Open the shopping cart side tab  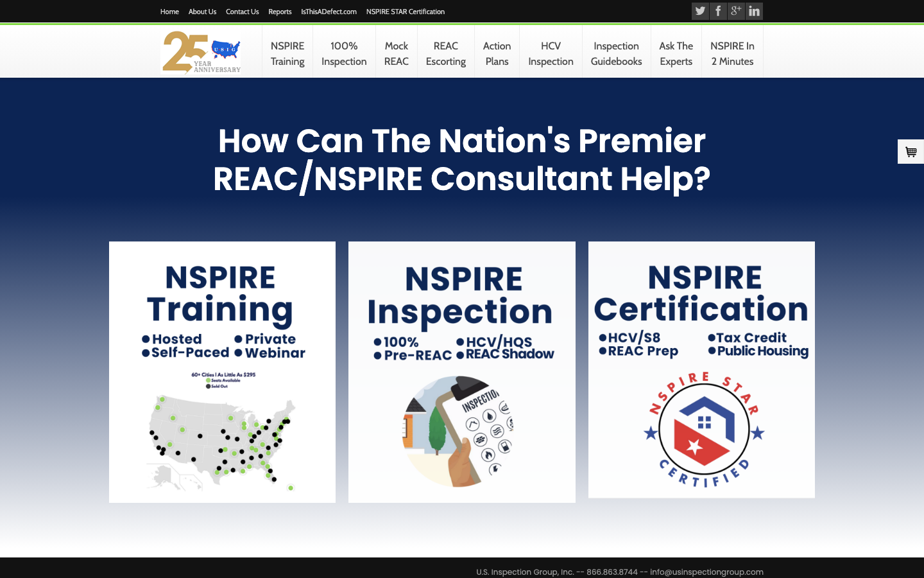tap(911, 152)
